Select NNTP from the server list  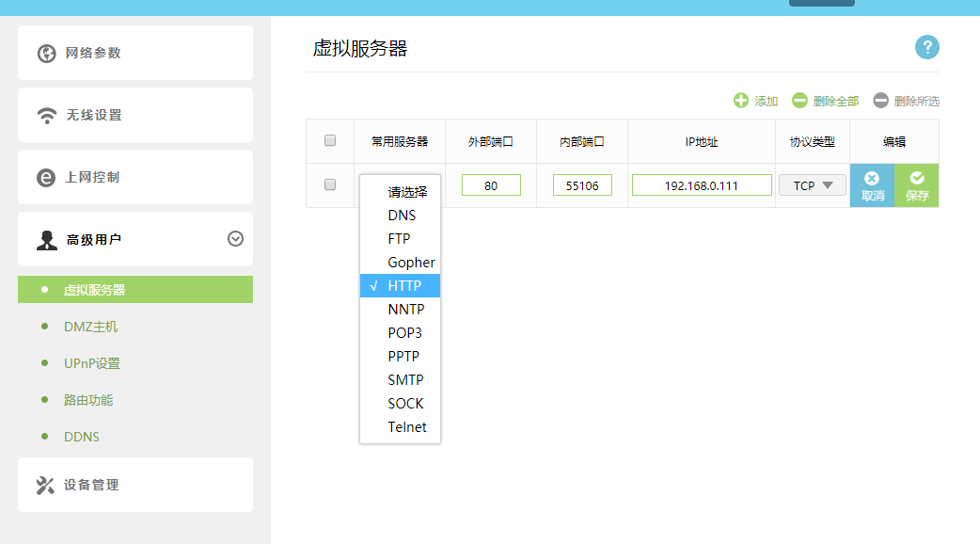click(x=400, y=310)
